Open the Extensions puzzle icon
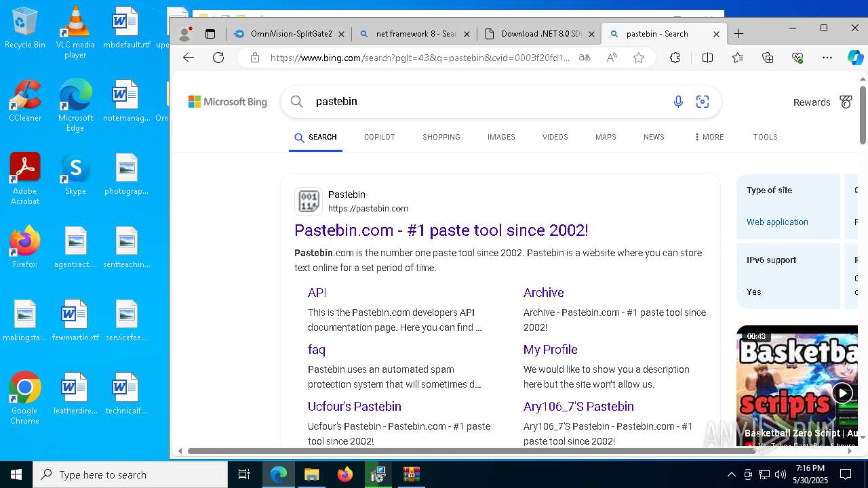This screenshot has height=488, width=868. point(675,58)
